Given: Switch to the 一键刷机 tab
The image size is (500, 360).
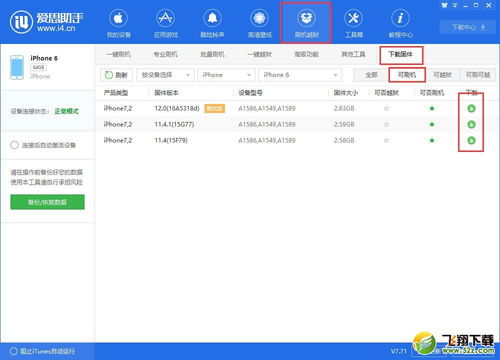Looking at the screenshot, I should click(x=118, y=54).
